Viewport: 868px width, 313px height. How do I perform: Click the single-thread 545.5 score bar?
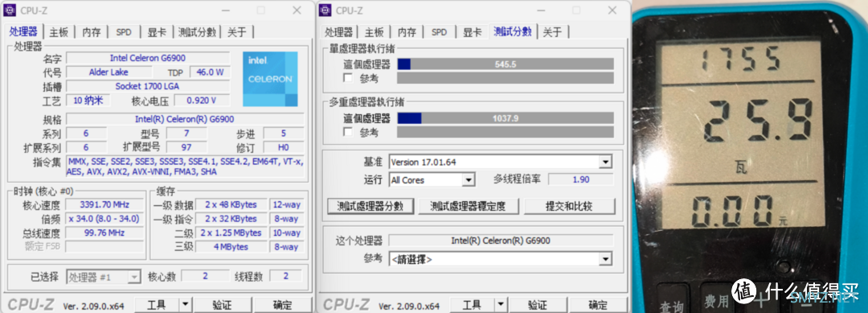tap(506, 64)
